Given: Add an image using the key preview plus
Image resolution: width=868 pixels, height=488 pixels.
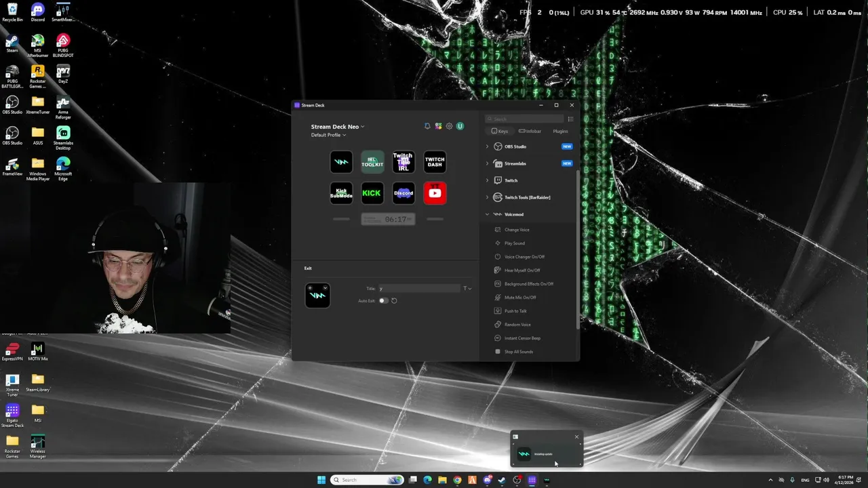Looking at the screenshot, I should click(x=310, y=288).
